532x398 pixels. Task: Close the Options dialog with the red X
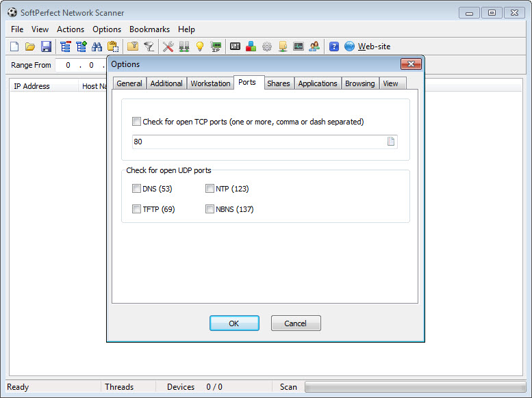(411, 64)
